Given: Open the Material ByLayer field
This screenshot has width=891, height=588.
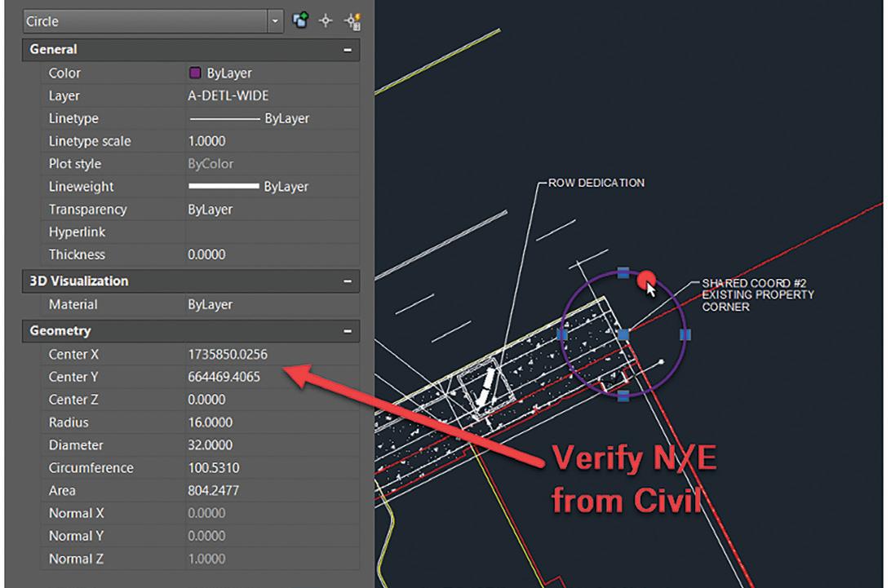Looking at the screenshot, I should click(273, 304).
